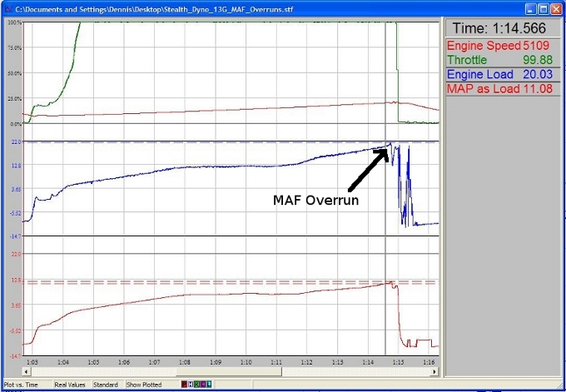Click the dark red P status bar icon
The image size is (566, 392).
[184, 385]
